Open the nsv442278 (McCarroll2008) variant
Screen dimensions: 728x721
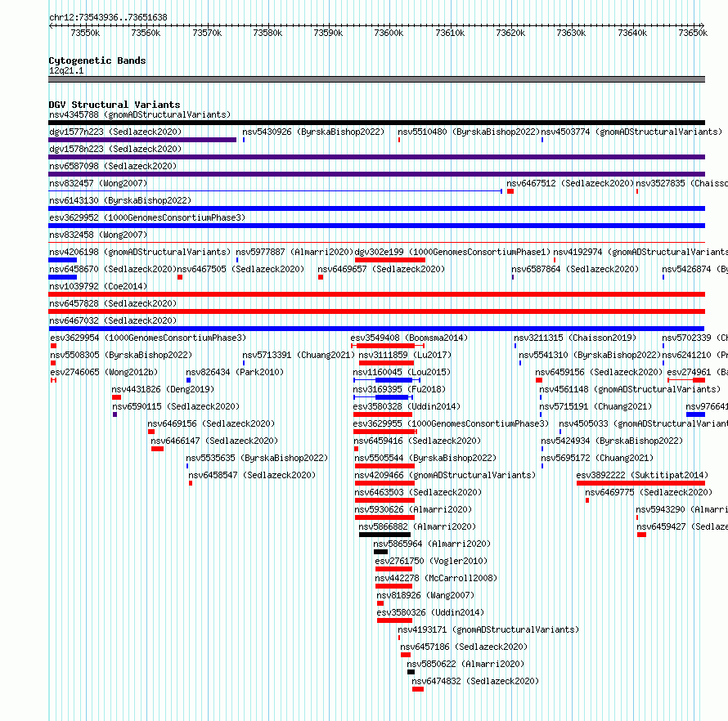click(436, 578)
